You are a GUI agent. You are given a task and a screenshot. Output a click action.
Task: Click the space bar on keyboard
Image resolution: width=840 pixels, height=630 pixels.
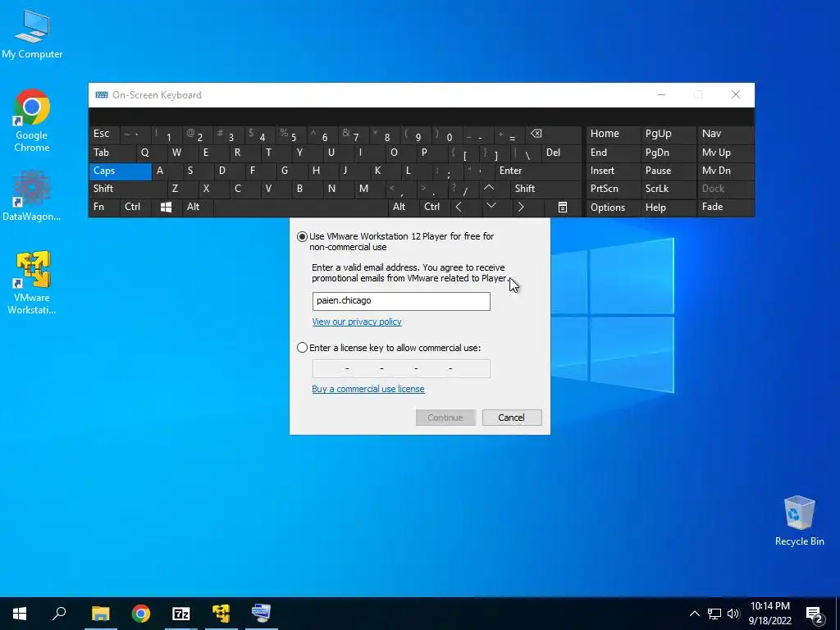(300, 208)
